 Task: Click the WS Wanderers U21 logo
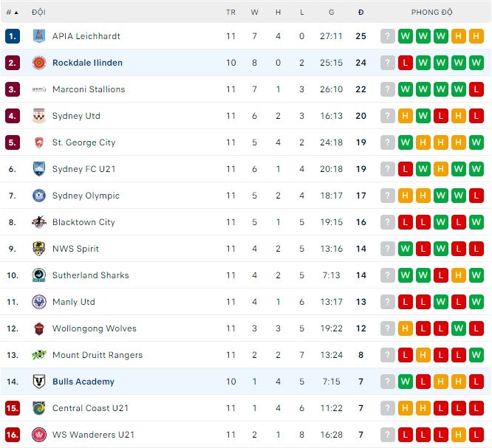(39, 435)
